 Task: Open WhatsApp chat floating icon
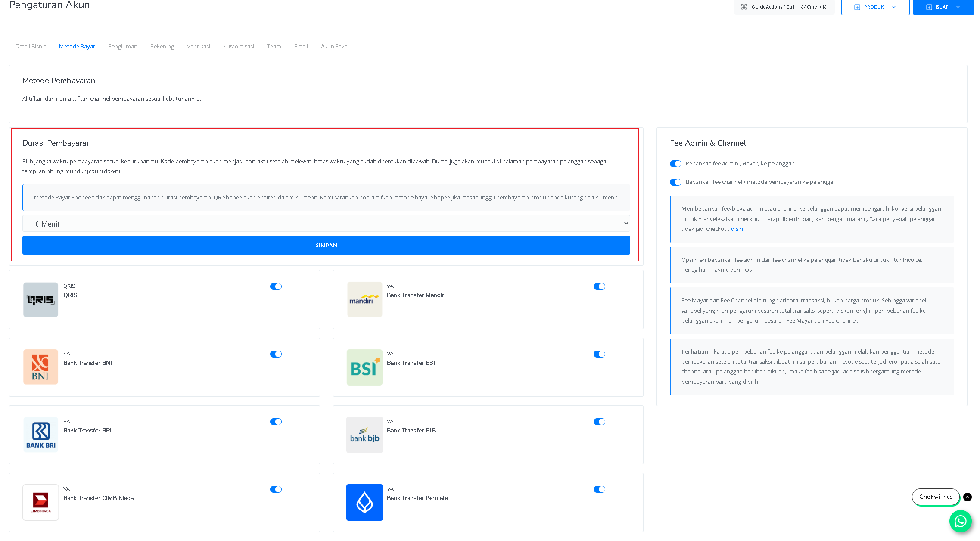[960, 521]
